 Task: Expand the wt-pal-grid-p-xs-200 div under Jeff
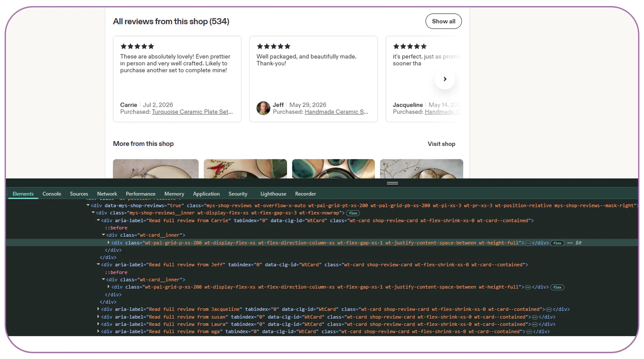point(109,287)
